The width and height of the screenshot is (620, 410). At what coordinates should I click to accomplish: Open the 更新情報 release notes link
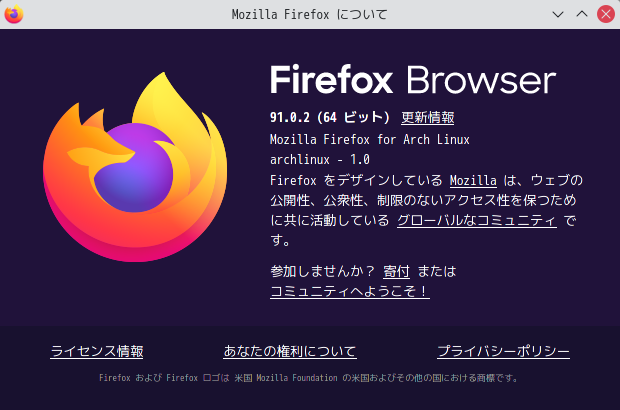coord(427,117)
